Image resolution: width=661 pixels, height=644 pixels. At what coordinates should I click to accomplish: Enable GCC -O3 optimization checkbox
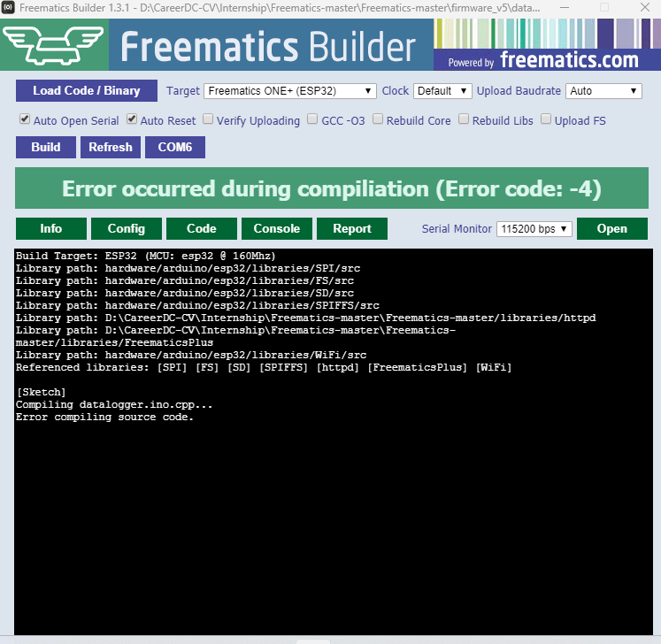pos(312,119)
